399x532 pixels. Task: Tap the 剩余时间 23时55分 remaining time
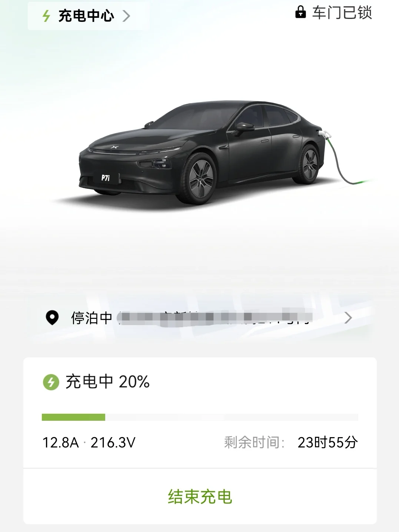point(291,442)
